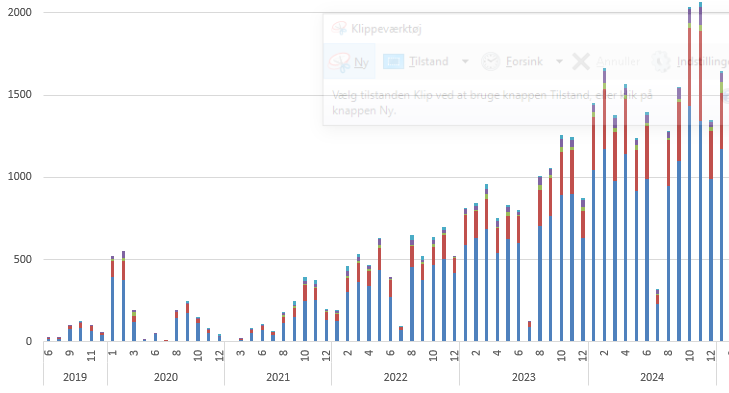This screenshot has height=393, width=729.
Task: Click the 500 value on vertical axis
Action: click(x=23, y=259)
